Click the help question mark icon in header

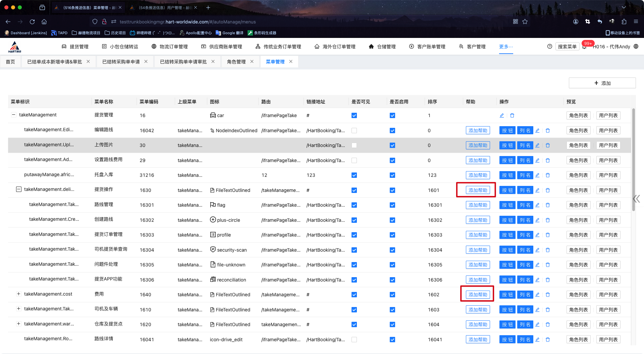point(550,47)
